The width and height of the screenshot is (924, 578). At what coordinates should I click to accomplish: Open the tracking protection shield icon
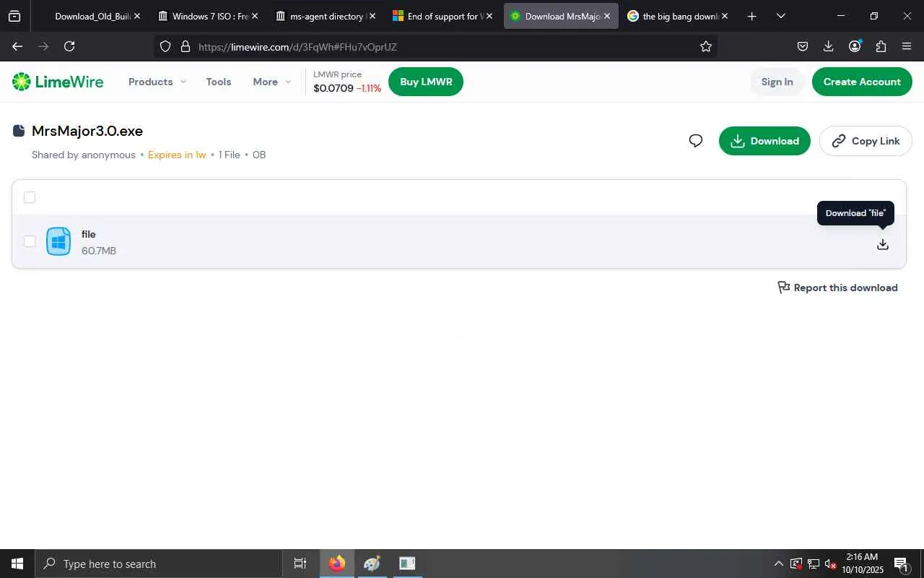165,46
